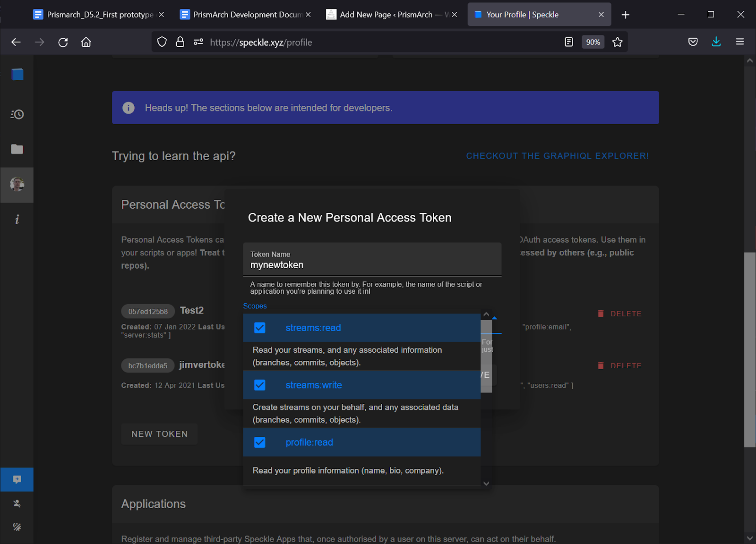Go forward with the browser forward arrow
Viewport: 756px width, 544px height.
click(x=40, y=42)
